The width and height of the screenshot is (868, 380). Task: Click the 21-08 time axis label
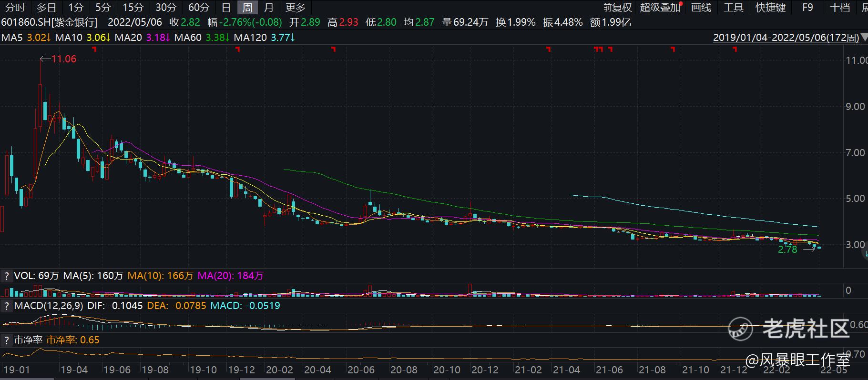[x=652, y=370]
